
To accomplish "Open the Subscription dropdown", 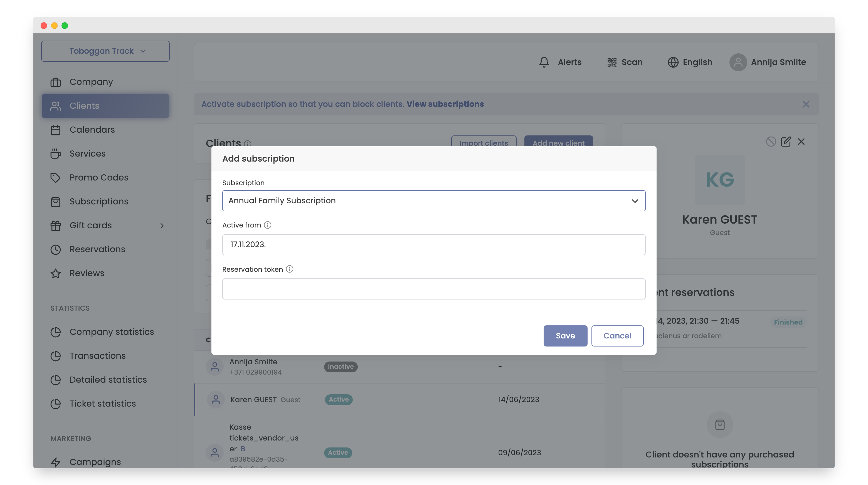I will (x=434, y=201).
